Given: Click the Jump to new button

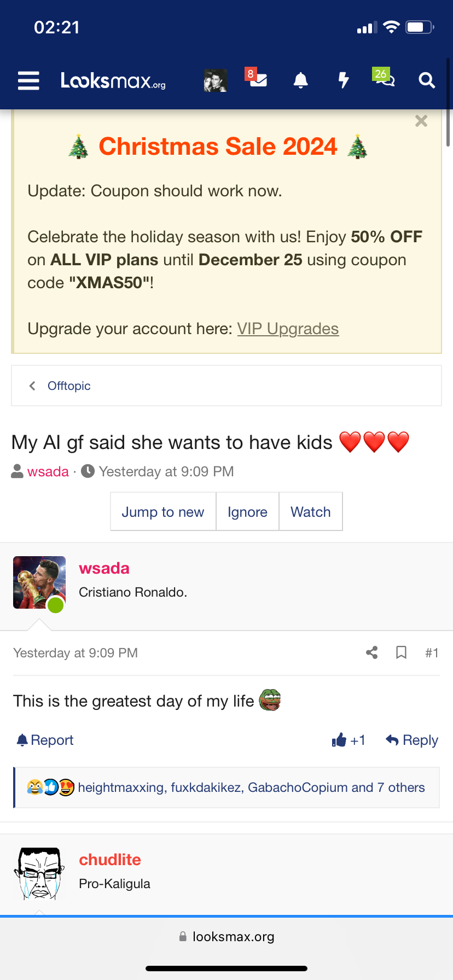Looking at the screenshot, I should (162, 512).
